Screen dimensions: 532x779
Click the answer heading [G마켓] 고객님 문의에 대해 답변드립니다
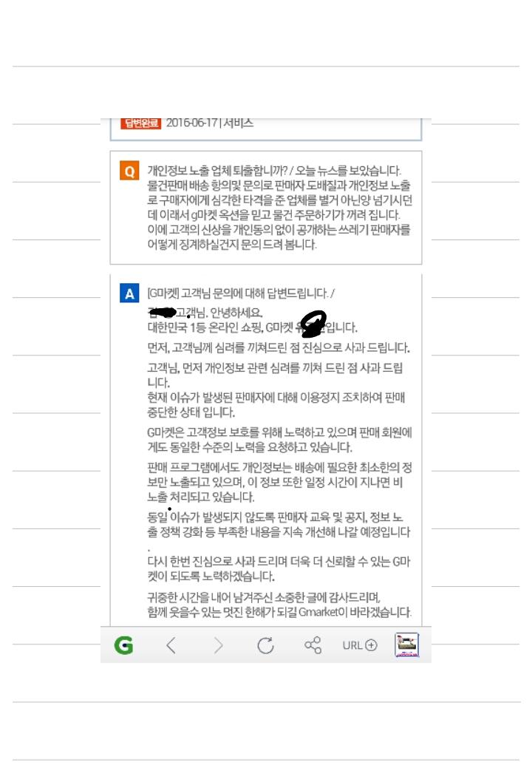coord(237,293)
